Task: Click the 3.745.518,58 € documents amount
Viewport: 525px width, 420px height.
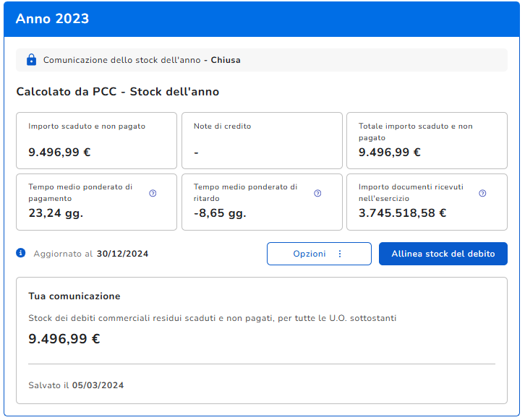Action: click(402, 213)
